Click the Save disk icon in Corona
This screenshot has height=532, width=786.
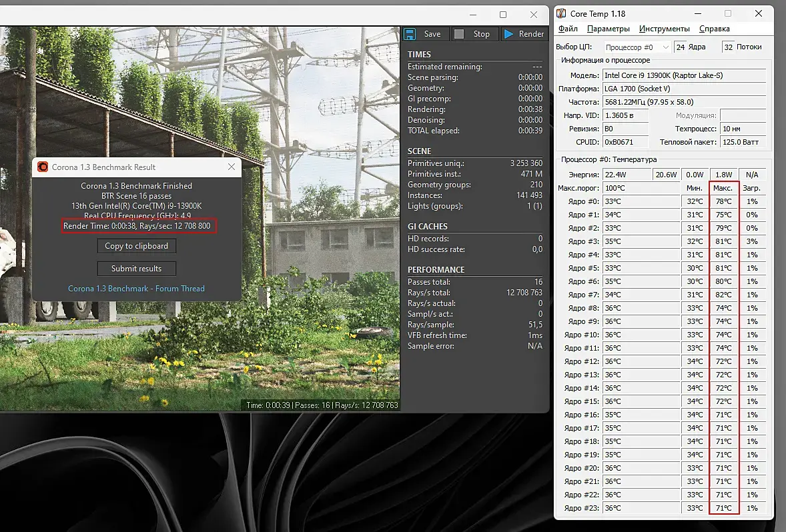click(410, 34)
